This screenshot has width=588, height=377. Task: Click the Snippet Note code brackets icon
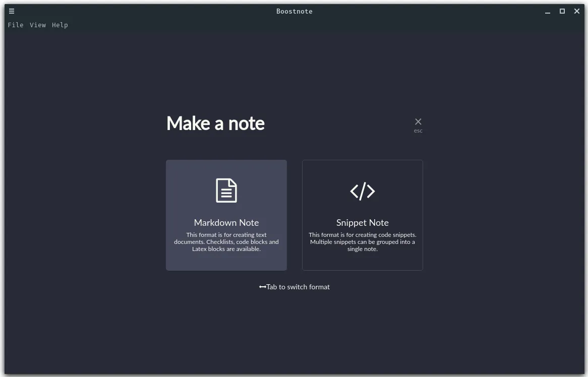tap(363, 191)
